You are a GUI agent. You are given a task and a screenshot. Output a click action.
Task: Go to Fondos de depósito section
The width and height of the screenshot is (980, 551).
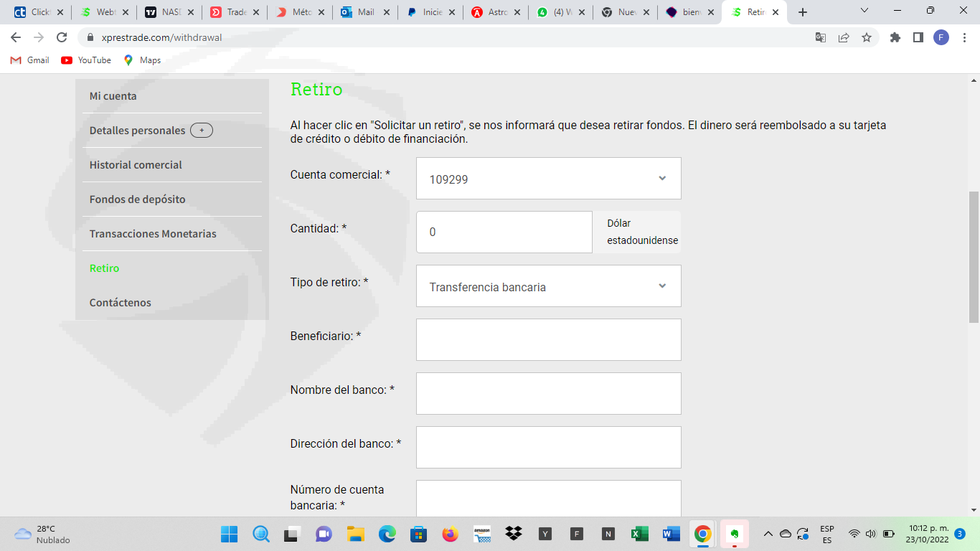coord(137,199)
